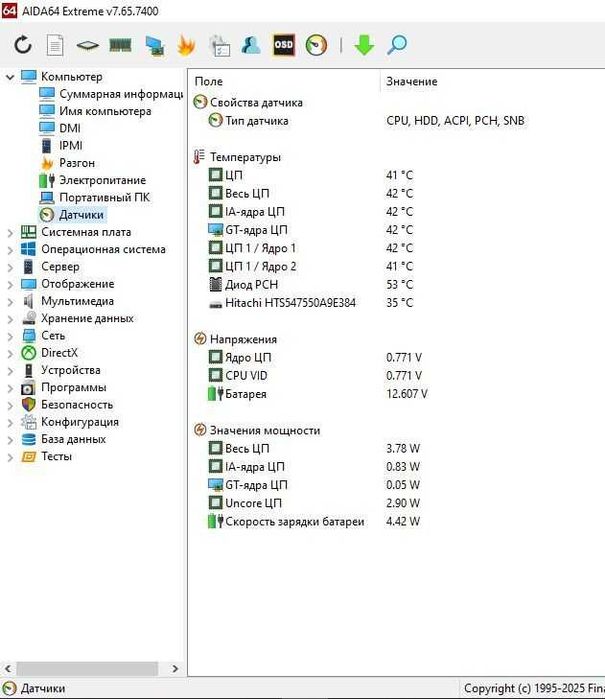Expand the DirectX node
Image resolution: width=605 pixels, height=699 pixels.
(x=10, y=354)
